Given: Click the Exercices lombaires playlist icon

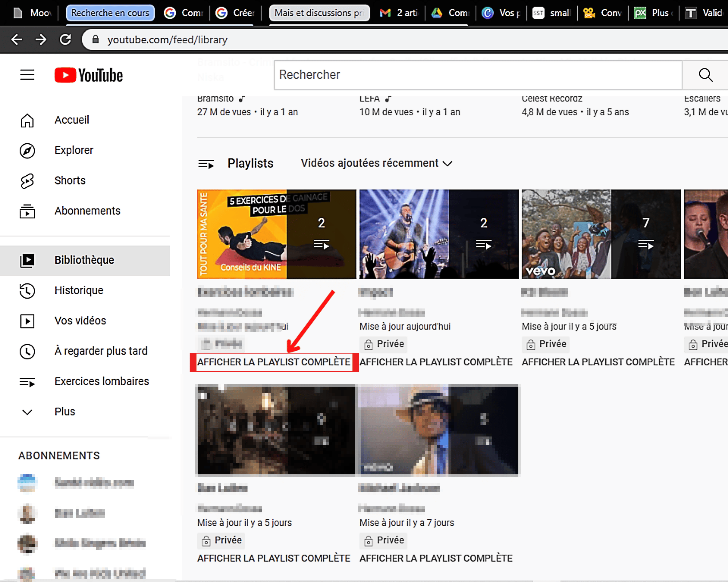Looking at the screenshot, I should [27, 382].
